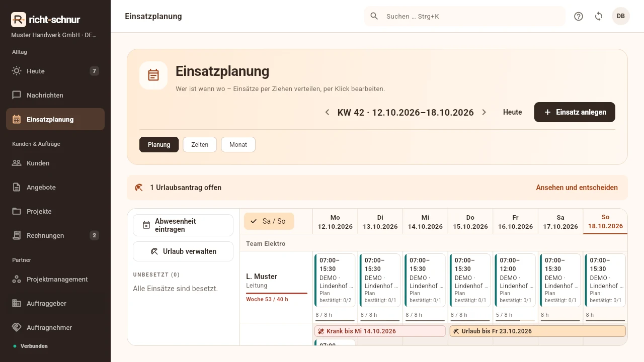The width and height of the screenshot is (644, 362).
Task: Click Urlaub verwalten
Action: (183, 251)
